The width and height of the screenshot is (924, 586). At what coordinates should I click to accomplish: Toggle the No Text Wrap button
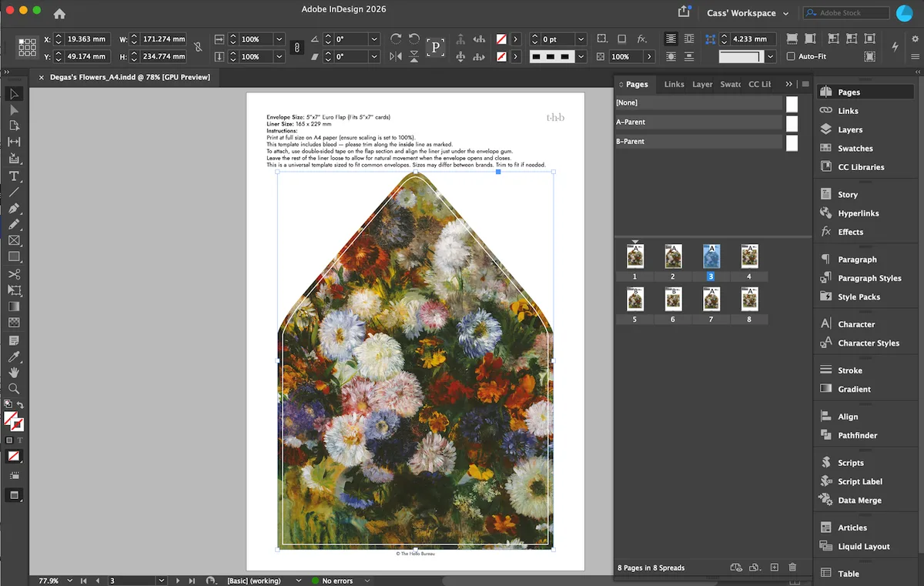tap(671, 39)
